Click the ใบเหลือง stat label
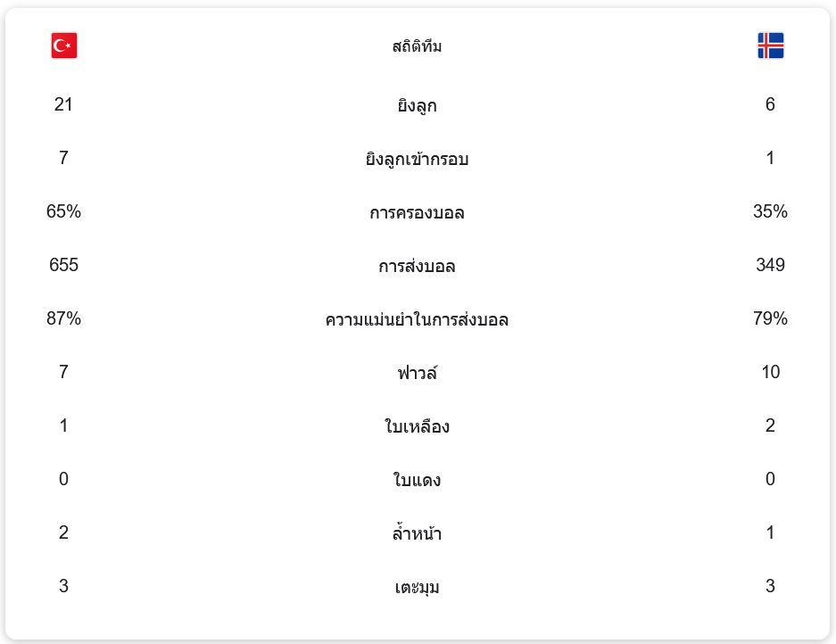 tap(417, 426)
